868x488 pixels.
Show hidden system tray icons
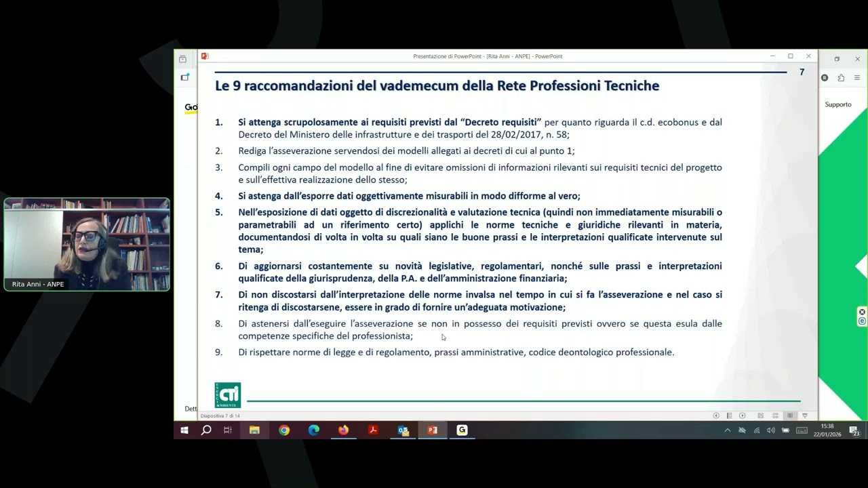click(728, 430)
